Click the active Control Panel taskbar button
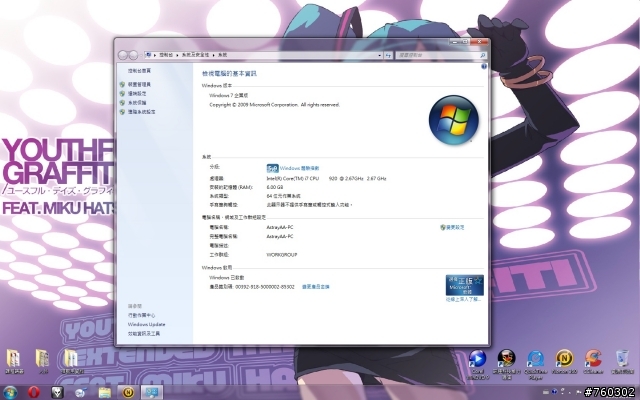The height and width of the screenshot is (400, 640). click(x=152, y=392)
